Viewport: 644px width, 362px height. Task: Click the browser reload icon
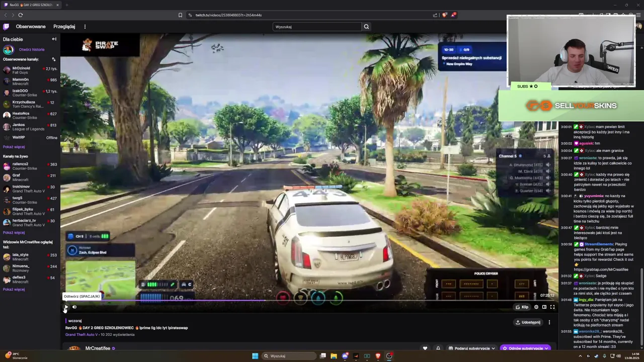[21, 15]
